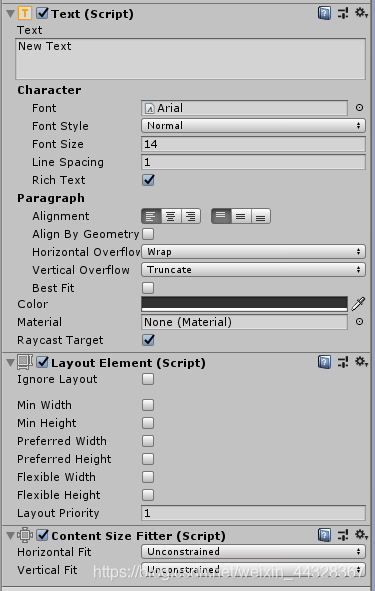This screenshot has width=375, height=591.
Task: Set horizontal alignment to right
Action: [191, 216]
